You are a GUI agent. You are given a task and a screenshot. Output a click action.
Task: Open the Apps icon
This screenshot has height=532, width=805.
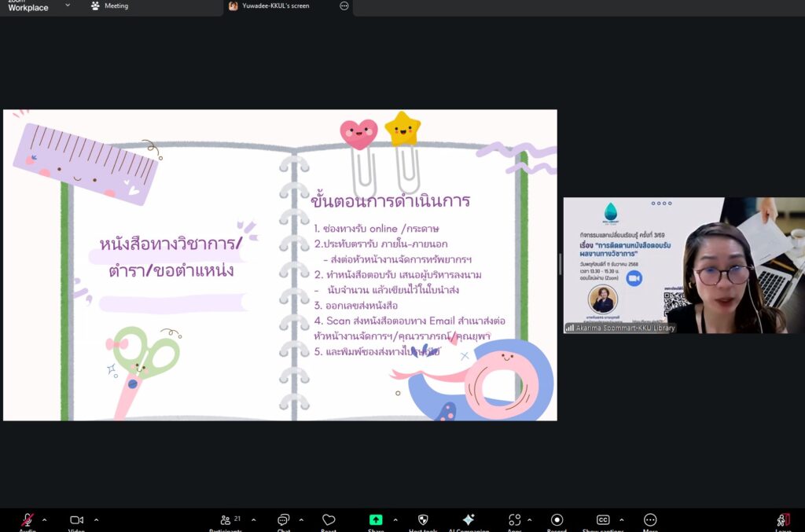(514, 520)
